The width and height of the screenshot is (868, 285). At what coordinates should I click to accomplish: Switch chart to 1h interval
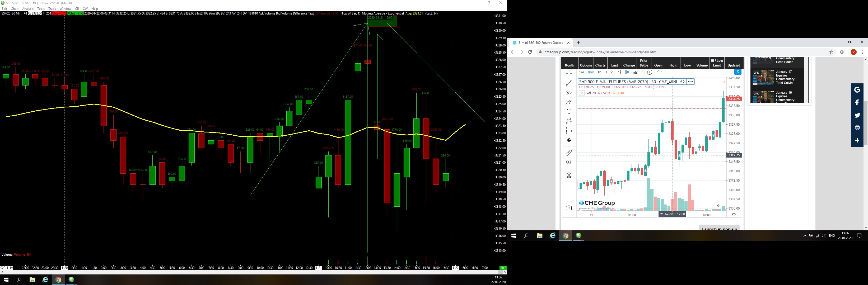(x=599, y=72)
